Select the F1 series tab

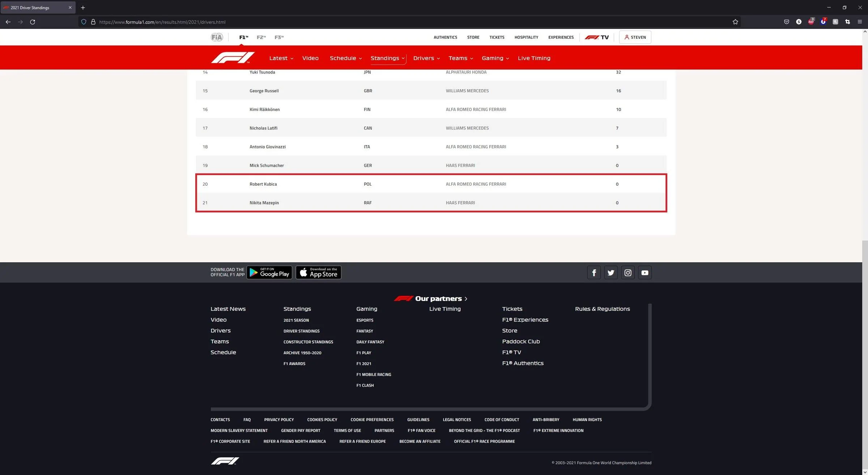click(244, 37)
